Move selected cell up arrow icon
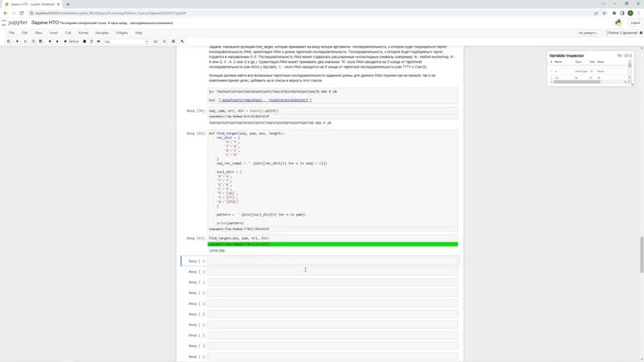 coord(50,42)
